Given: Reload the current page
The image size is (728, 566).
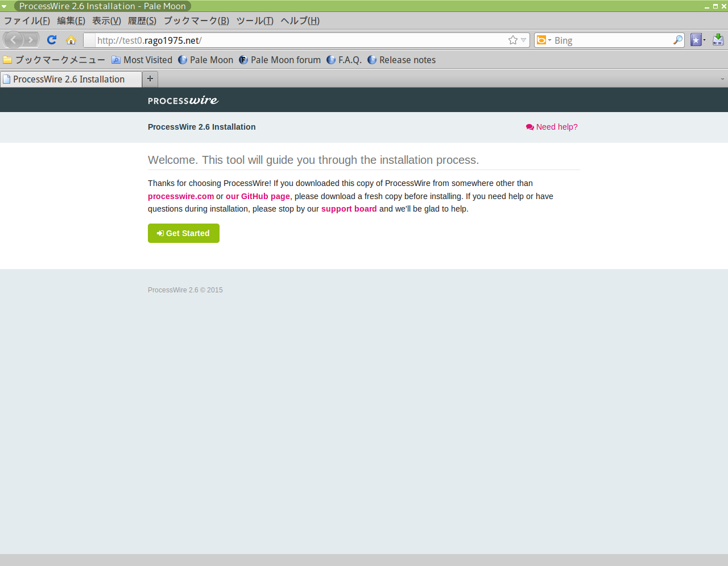Looking at the screenshot, I should click(52, 40).
